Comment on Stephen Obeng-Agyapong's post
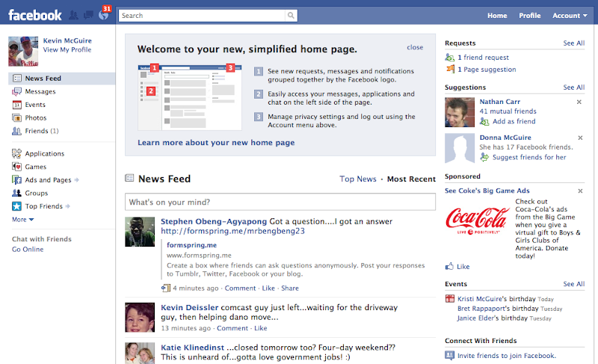 (240, 289)
